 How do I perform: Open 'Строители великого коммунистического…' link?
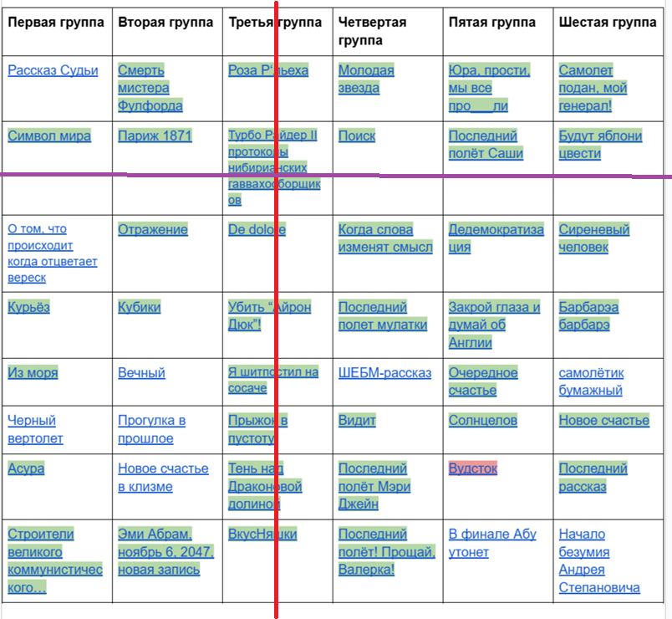pyautogui.click(x=55, y=560)
